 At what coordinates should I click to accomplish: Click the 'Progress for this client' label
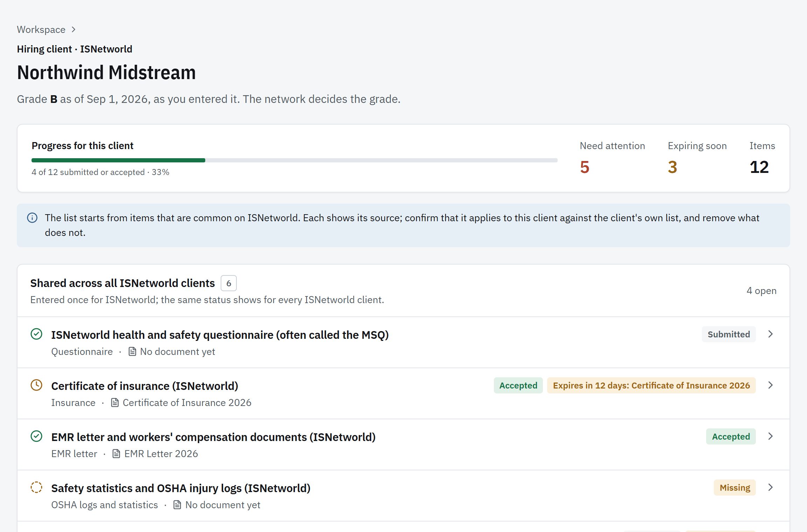[82, 146]
